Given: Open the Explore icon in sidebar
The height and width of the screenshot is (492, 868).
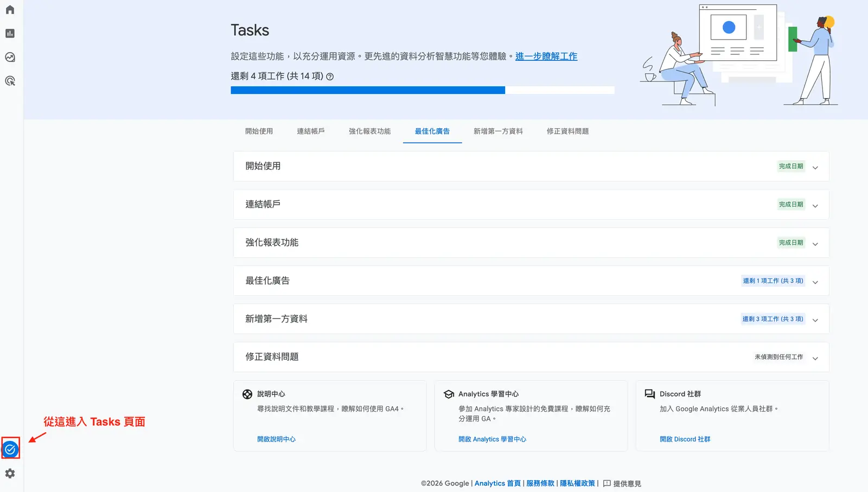Looking at the screenshot, I should click(10, 57).
